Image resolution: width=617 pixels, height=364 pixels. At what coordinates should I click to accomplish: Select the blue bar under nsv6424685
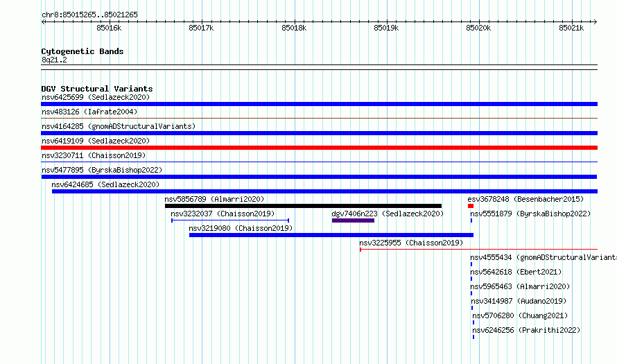(x=324, y=191)
